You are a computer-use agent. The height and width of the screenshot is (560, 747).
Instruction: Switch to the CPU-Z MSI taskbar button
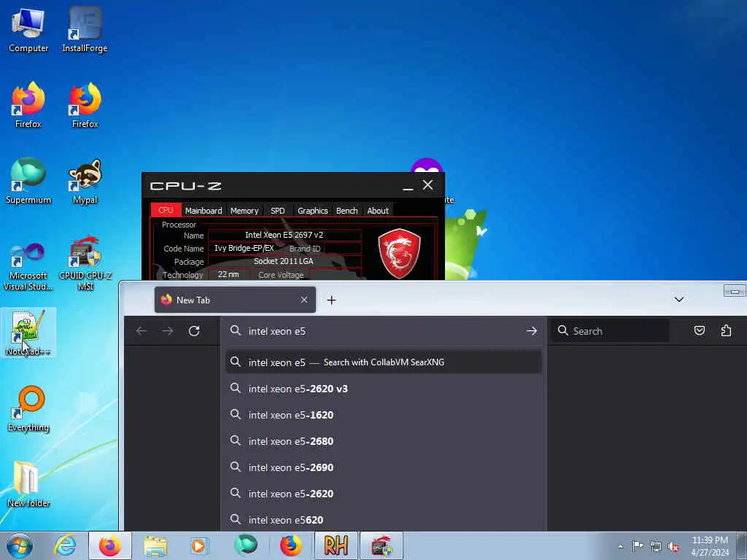tap(381, 545)
